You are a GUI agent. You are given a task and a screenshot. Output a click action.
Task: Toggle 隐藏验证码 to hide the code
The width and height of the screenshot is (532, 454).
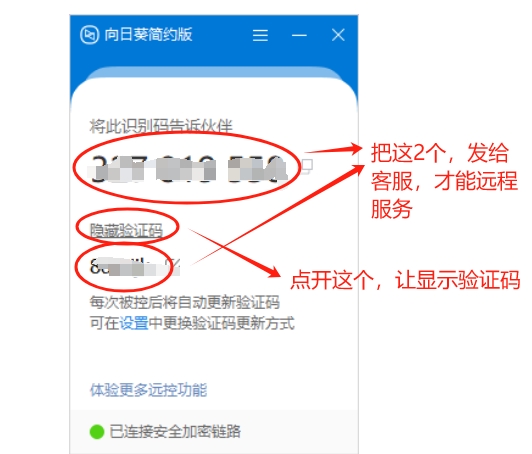tap(126, 230)
